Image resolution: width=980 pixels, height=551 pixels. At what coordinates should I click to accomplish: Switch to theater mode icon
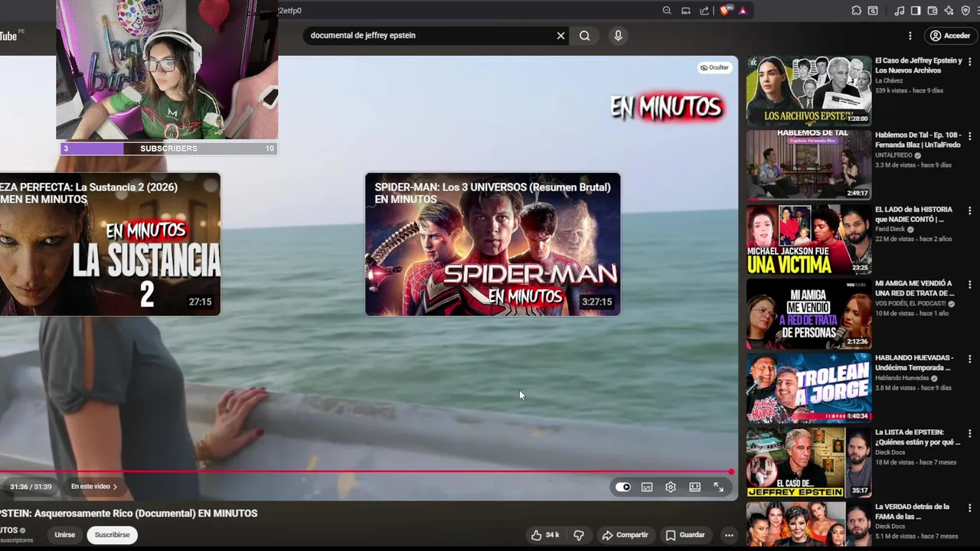point(694,487)
